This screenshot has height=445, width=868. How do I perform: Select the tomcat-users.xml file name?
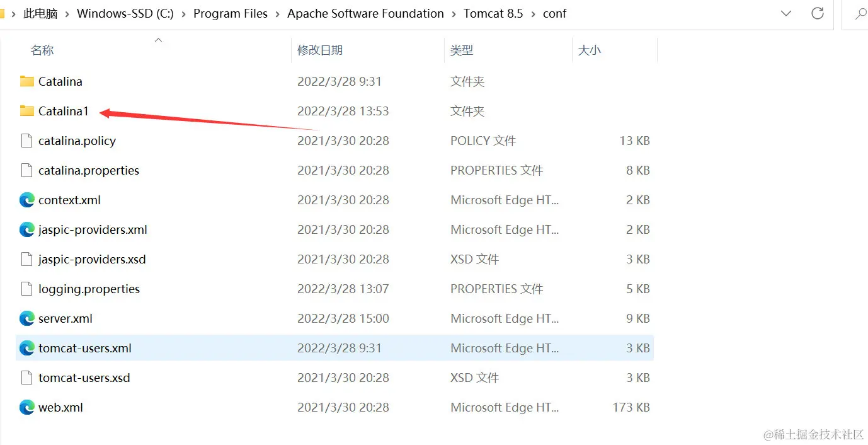coord(85,348)
